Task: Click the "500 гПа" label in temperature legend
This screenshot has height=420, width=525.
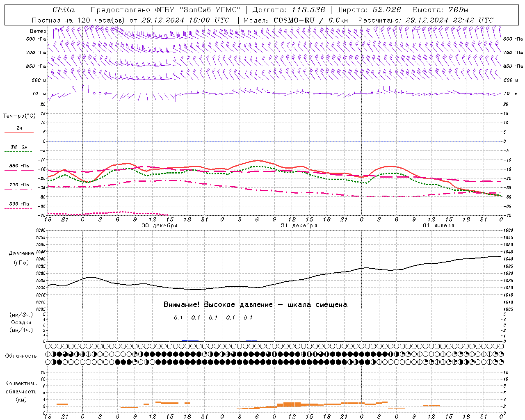Action: (x=19, y=204)
